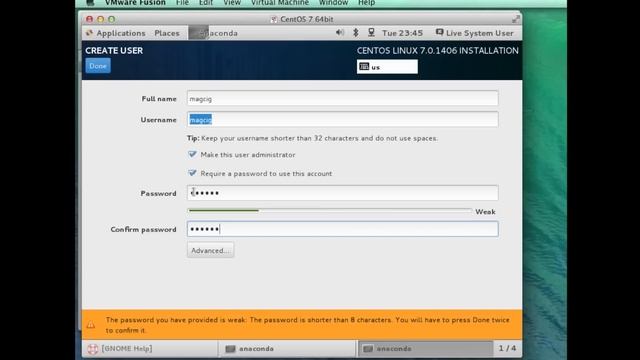
Task: Click the fullscreen arrows in VM title bar
Action: (516, 19)
